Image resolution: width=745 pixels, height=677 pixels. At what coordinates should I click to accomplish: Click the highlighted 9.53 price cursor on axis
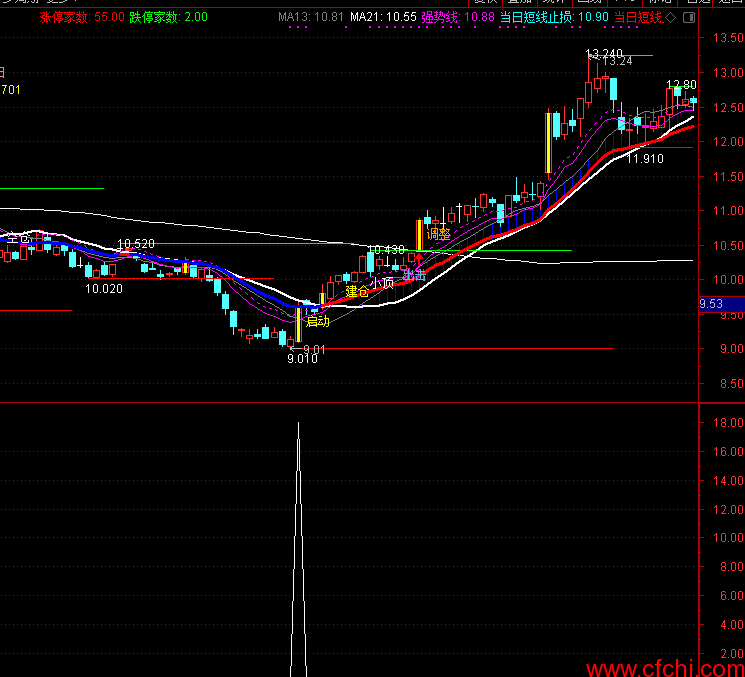722,304
